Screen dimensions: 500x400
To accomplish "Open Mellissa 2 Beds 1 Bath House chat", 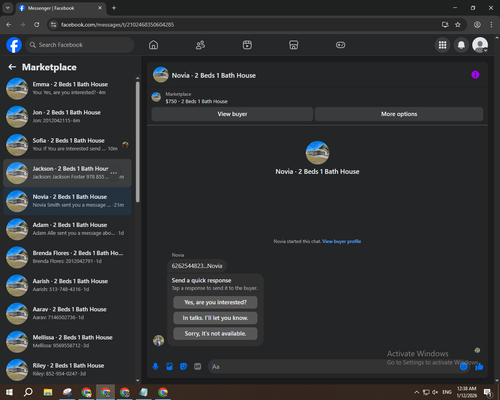I will [x=68, y=342].
